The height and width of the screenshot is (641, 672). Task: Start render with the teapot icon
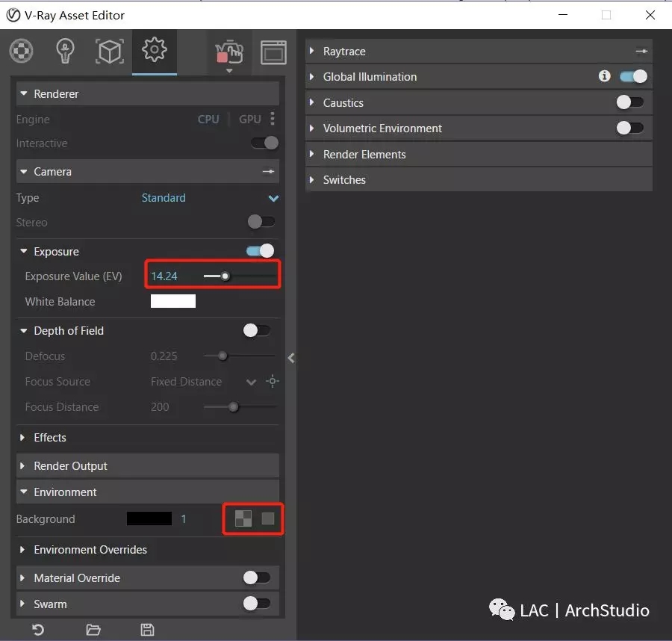click(229, 52)
